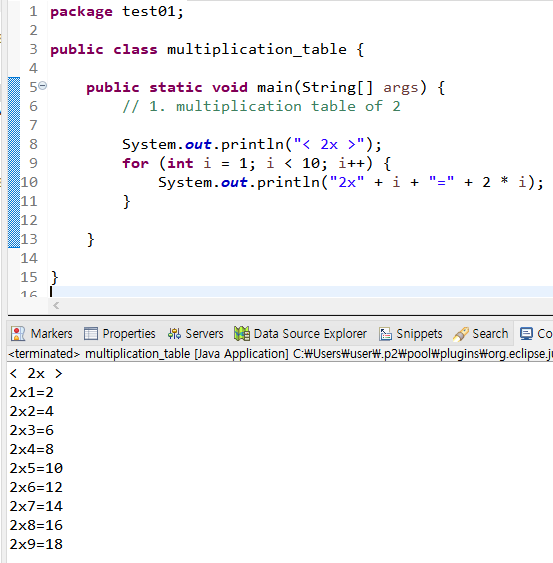Click console output '2x4=8'
The height and width of the screenshot is (563, 553).
[x=32, y=449]
